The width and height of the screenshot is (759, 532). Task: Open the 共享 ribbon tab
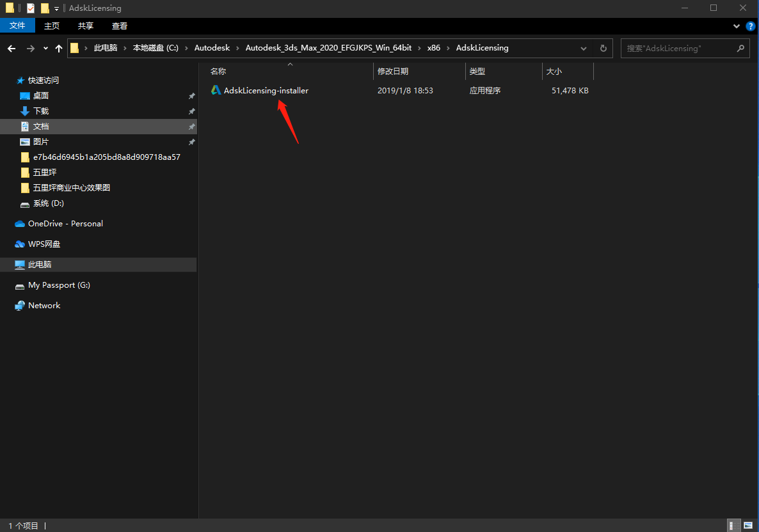(x=85, y=26)
